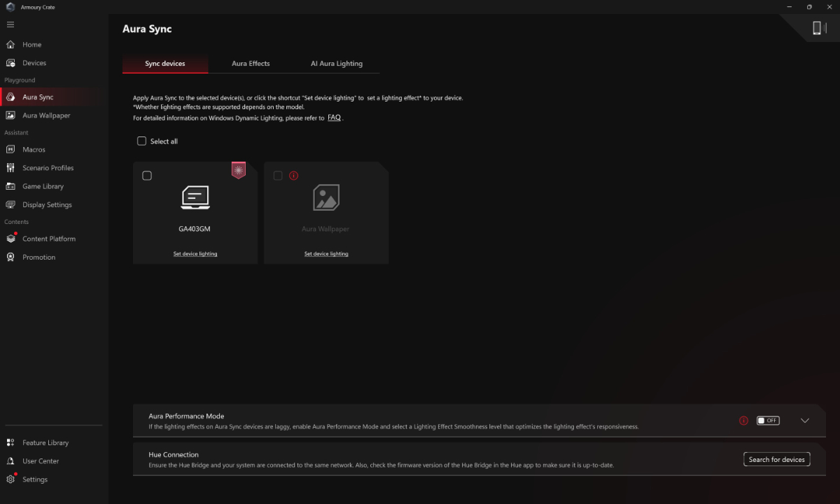Click the Aura Sync page title
The image size is (840, 504).
click(x=147, y=29)
